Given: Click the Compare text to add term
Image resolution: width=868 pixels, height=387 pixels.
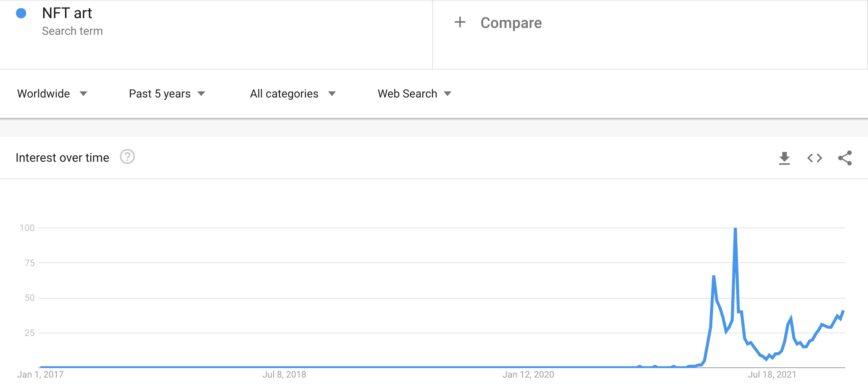Looking at the screenshot, I should click(x=511, y=23).
